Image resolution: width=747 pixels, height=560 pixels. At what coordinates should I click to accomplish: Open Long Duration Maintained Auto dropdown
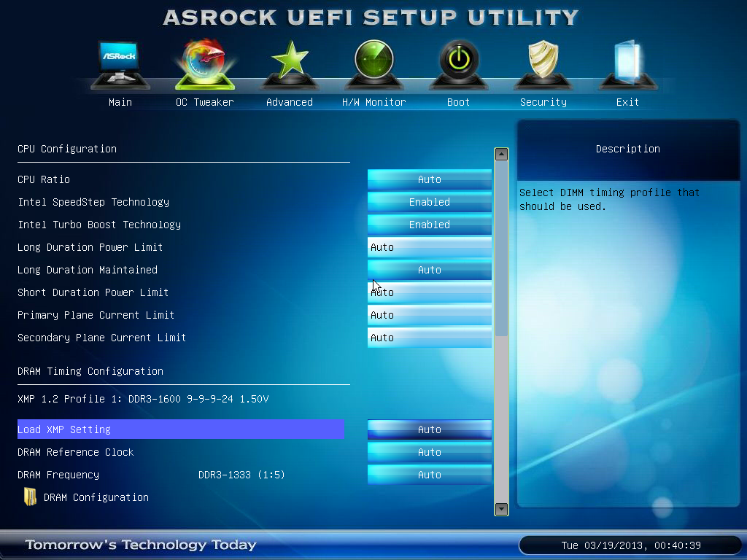(429, 270)
